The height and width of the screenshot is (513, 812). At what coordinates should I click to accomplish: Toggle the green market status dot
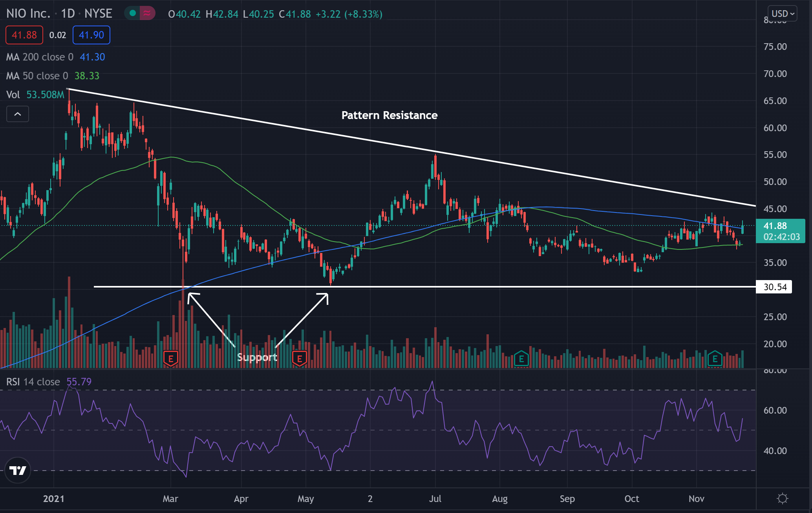[133, 13]
